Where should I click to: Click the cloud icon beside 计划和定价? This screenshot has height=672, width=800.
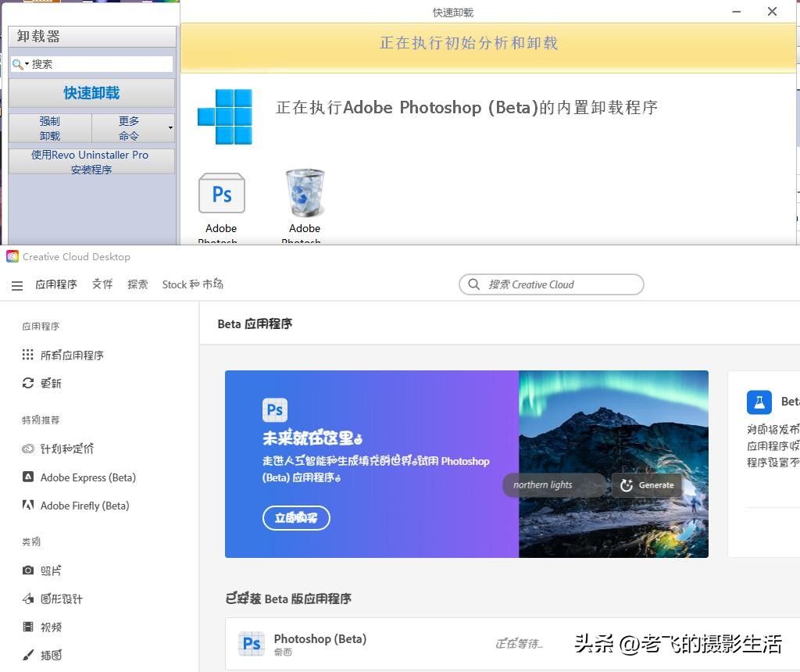point(27,449)
